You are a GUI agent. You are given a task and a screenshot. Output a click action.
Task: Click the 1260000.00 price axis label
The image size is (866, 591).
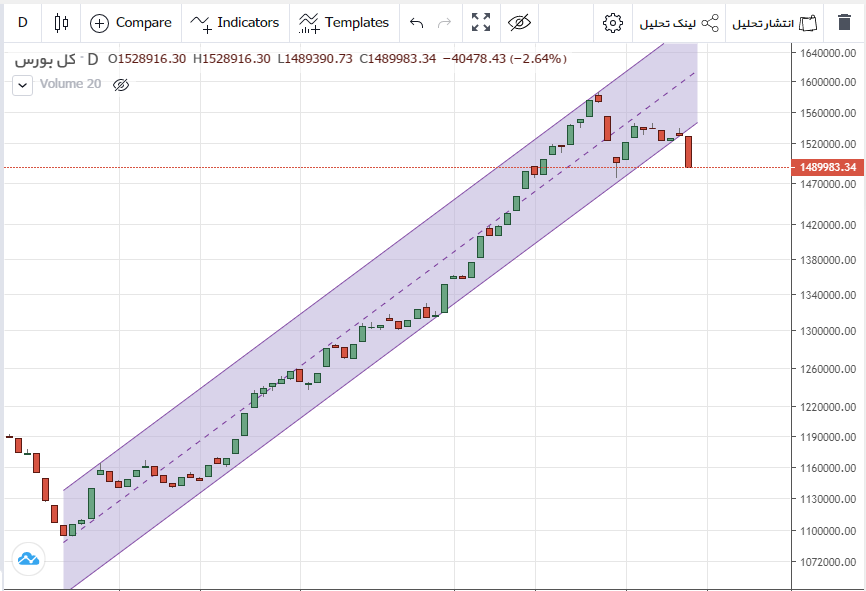[828, 369]
